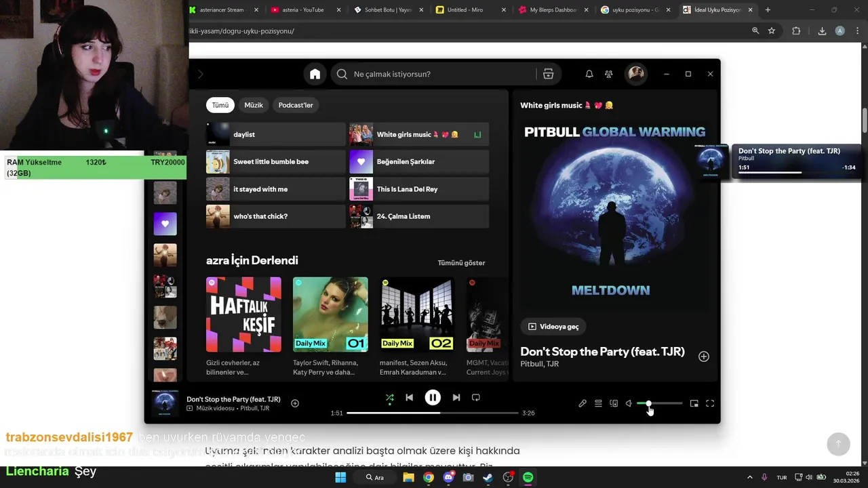Open This Is Lana Del Rey
Image resolution: width=868 pixels, height=488 pixels.
tap(419, 189)
